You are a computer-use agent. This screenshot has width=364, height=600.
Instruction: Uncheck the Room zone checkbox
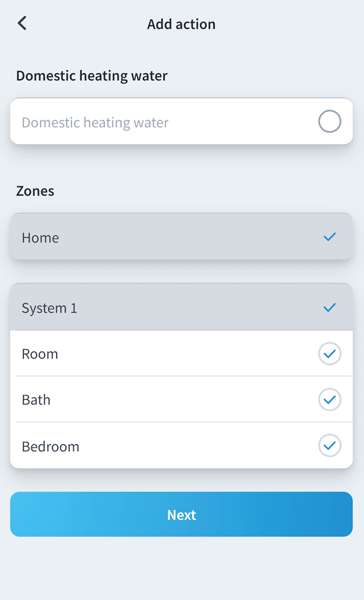click(329, 354)
